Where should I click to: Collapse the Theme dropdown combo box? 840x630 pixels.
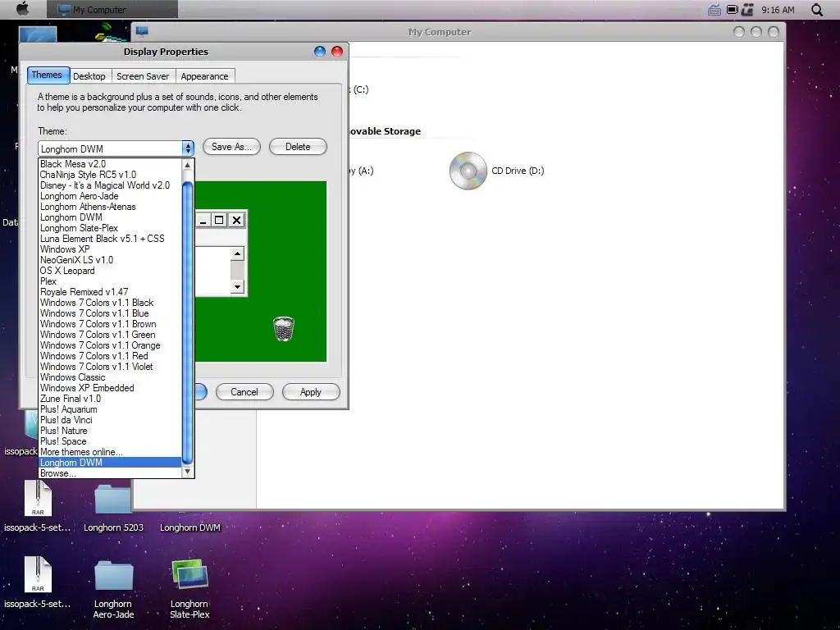tap(188, 148)
